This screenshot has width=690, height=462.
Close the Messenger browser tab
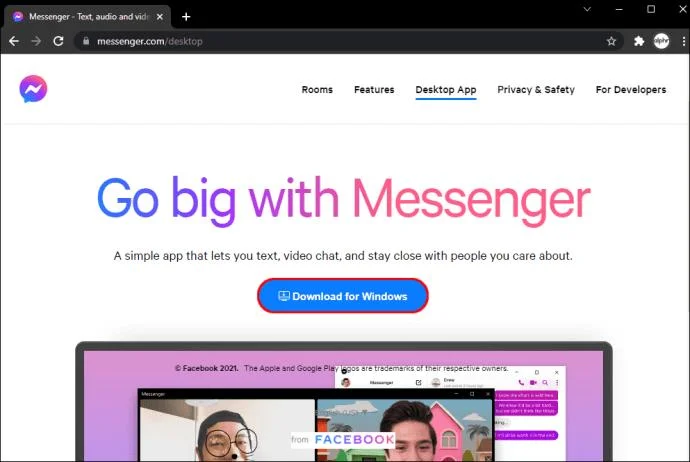160,17
